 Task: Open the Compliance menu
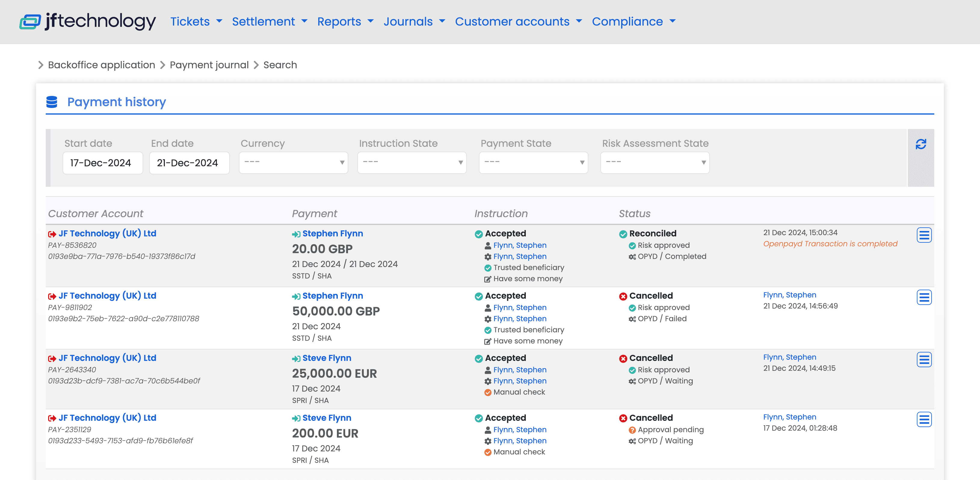pyautogui.click(x=633, y=21)
